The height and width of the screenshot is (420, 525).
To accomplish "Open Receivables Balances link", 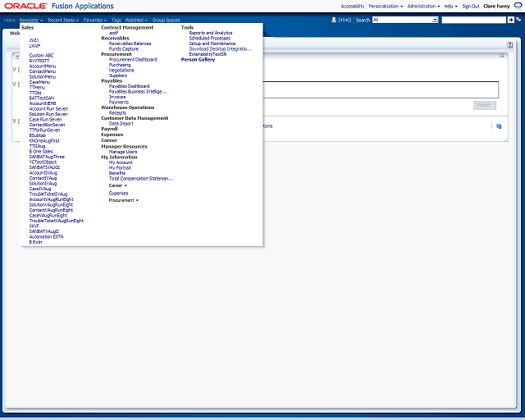I will pyautogui.click(x=130, y=43).
